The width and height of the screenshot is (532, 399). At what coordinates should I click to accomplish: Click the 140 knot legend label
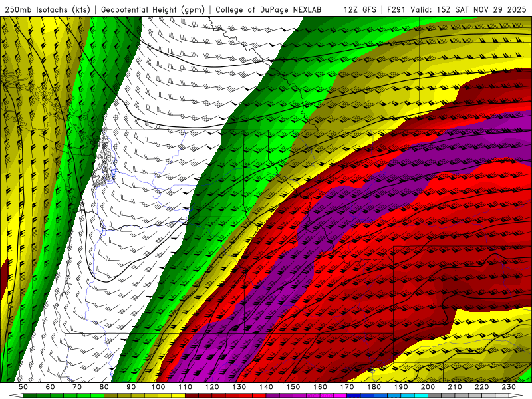(x=266, y=387)
